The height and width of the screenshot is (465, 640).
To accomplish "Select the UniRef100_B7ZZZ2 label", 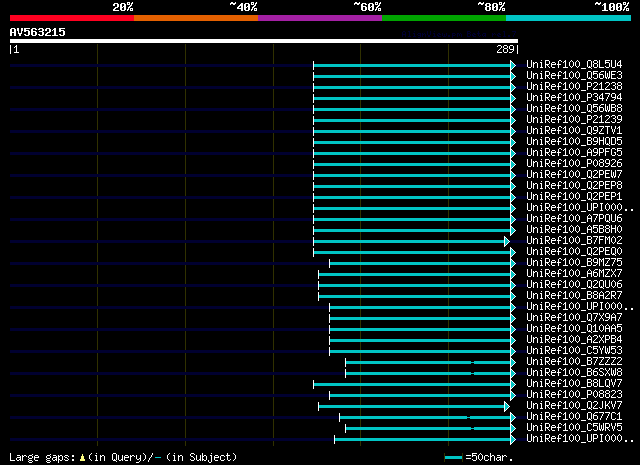I will click(x=574, y=362).
